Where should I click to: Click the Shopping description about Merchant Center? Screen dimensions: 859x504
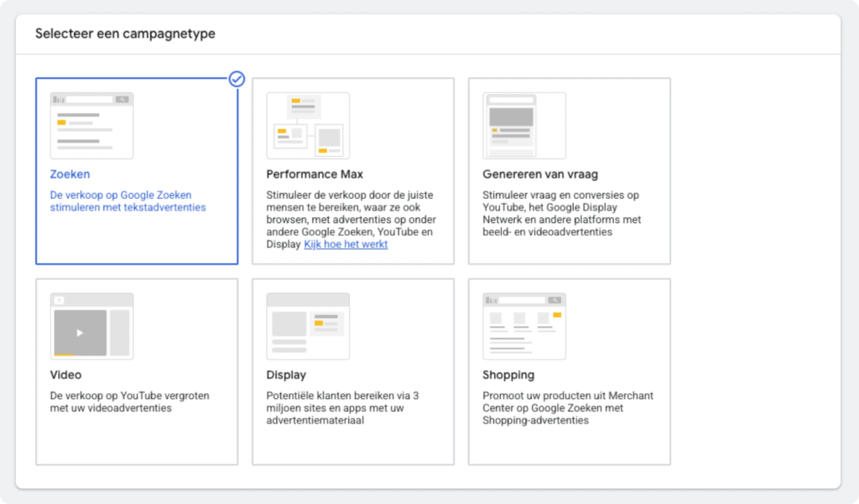567,408
